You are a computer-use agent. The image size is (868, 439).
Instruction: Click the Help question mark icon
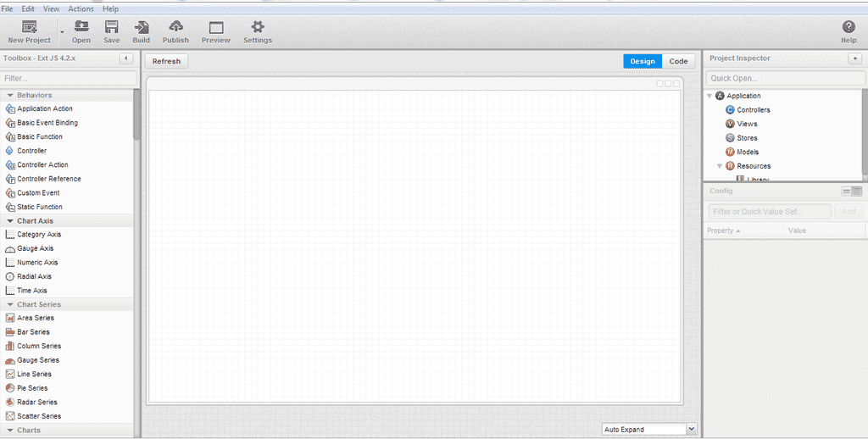tap(849, 26)
